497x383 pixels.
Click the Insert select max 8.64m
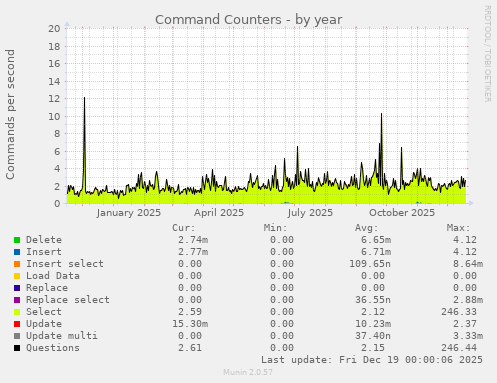point(468,264)
